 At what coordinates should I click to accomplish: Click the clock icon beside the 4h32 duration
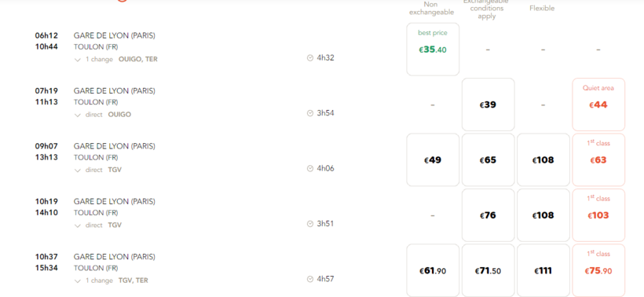pos(310,58)
